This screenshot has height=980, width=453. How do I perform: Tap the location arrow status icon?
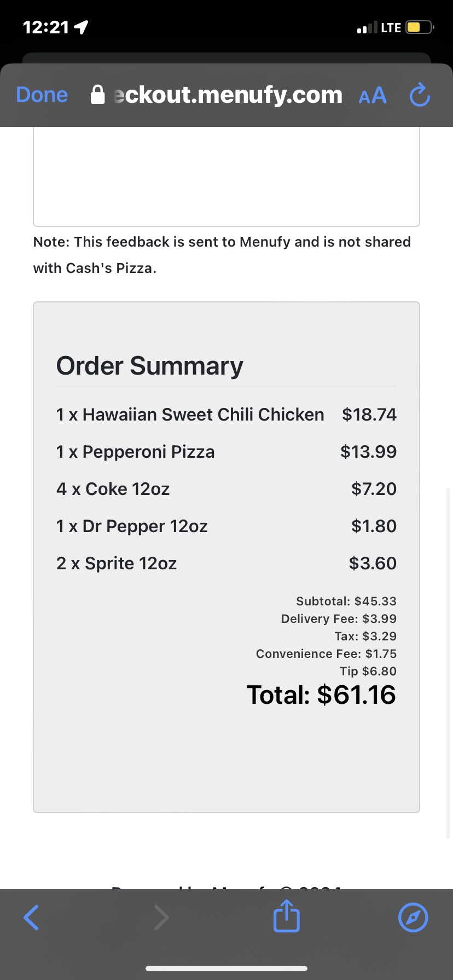tap(82, 27)
